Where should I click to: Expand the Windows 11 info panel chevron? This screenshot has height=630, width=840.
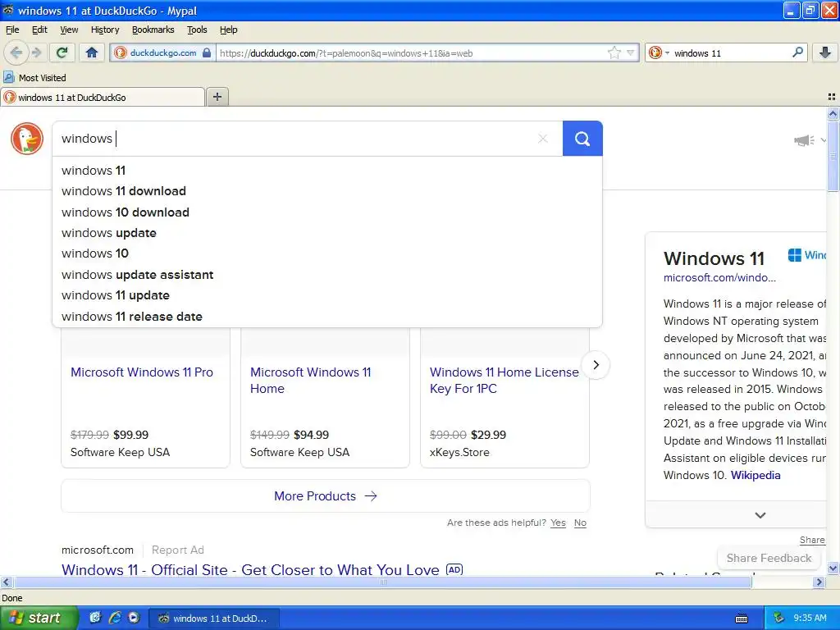pyautogui.click(x=760, y=515)
